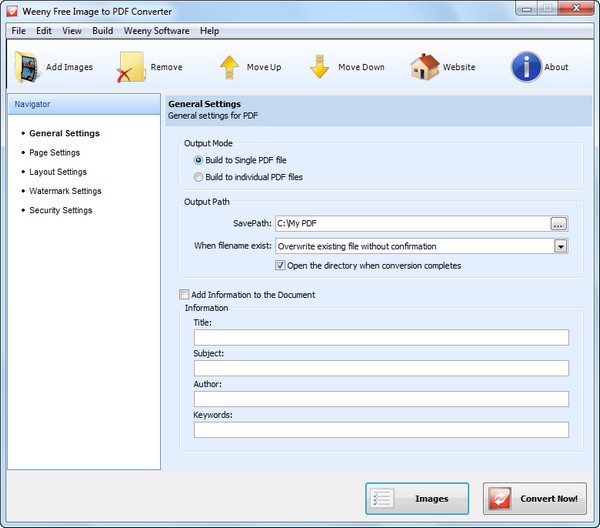Minimize the converter window
Screen dimensions: 600x528
point(527,8)
